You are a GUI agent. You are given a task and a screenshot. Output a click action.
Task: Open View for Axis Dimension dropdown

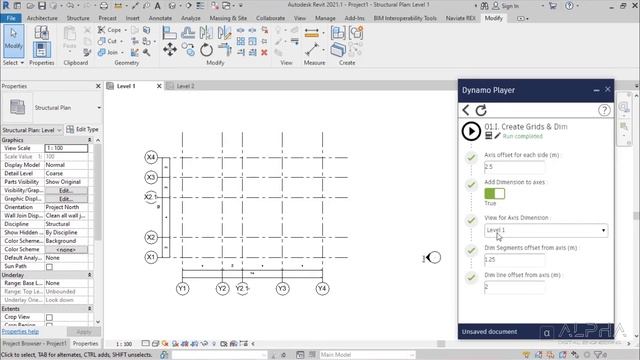pos(546,230)
